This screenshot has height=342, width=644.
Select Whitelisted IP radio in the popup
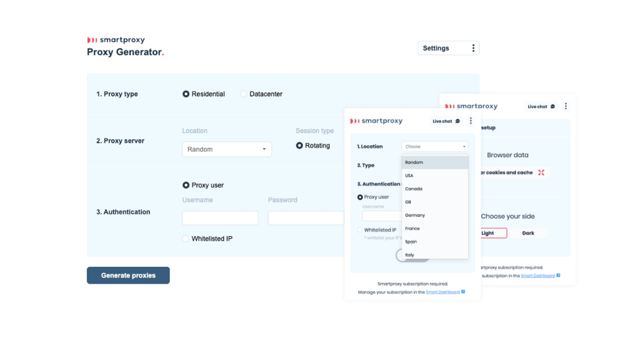[x=360, y=230]
